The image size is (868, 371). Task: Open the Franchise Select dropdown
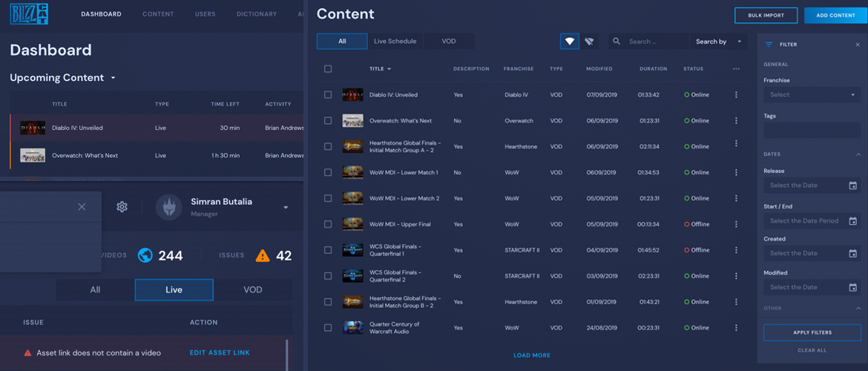pos(812,95)
